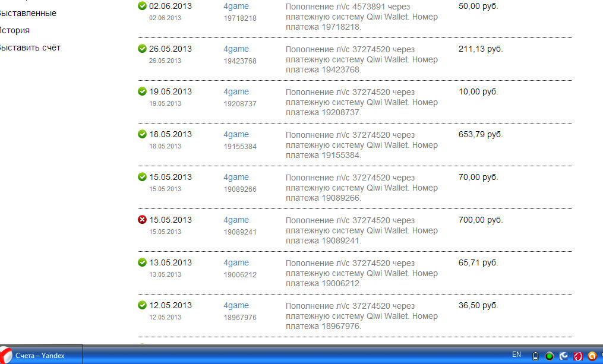Screen dimensions: 603x364
Task: Open 4game link in 19718218 row
Action: tap(236, 6)
